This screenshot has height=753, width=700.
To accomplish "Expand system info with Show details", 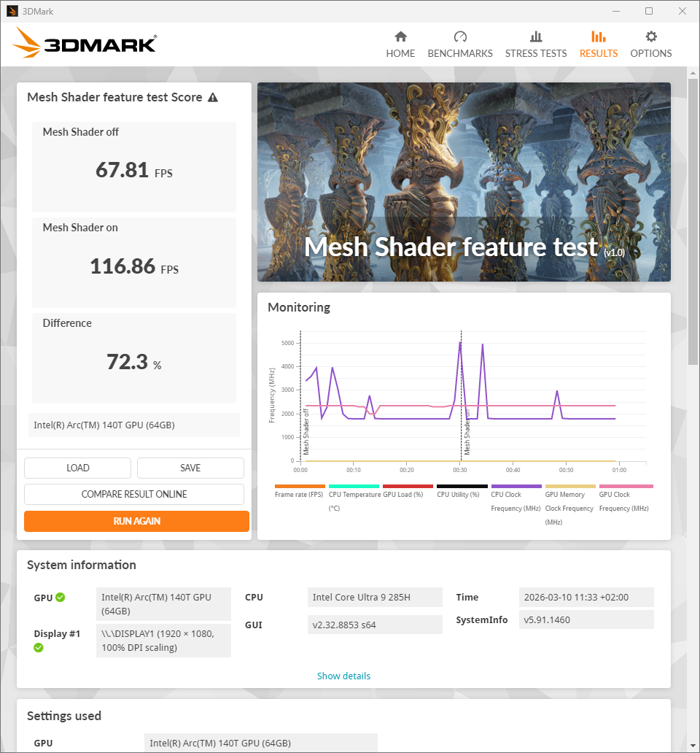I will (x=343, y=676).
